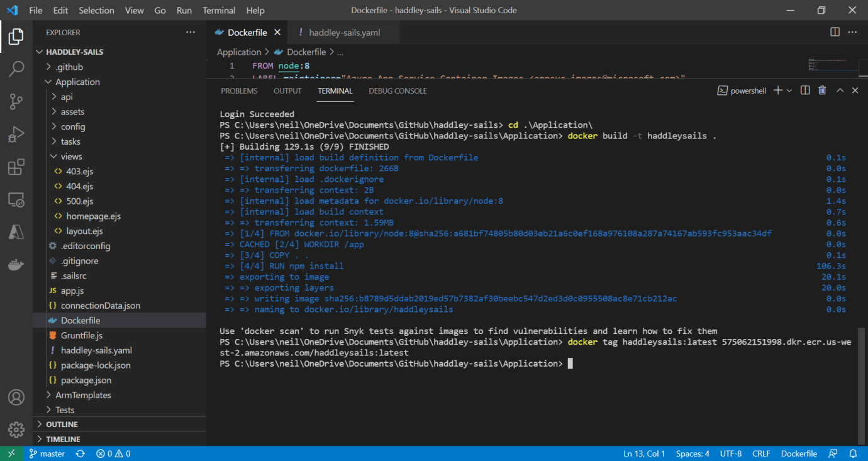Click the master branch in status bar
Viewport: 868px width, 461px height.
[47, 453]
